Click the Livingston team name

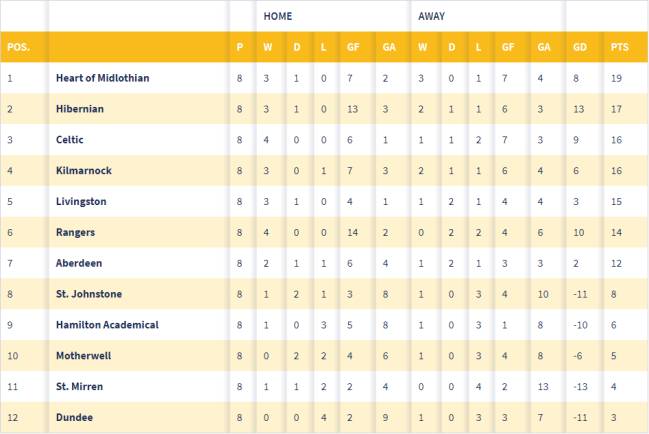click(x=81, y=201)
